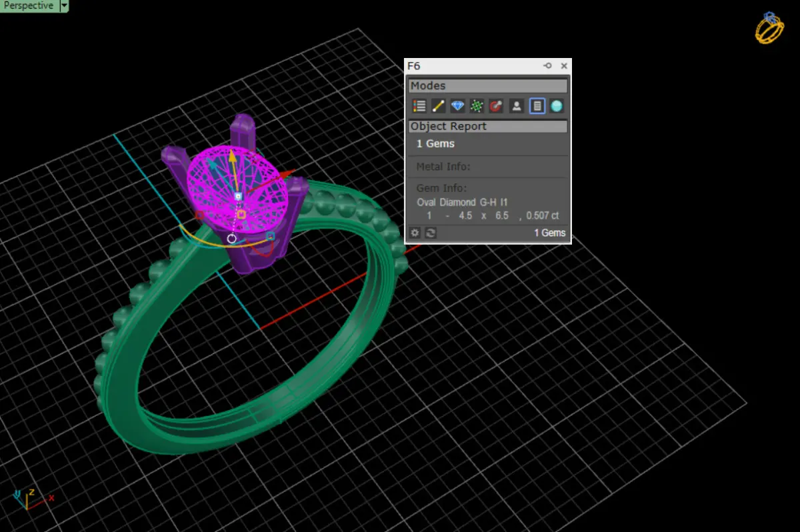Screen dimensions: 800x532
Task: Select the person silhouette mode icon
Action: tap(516, 105)
